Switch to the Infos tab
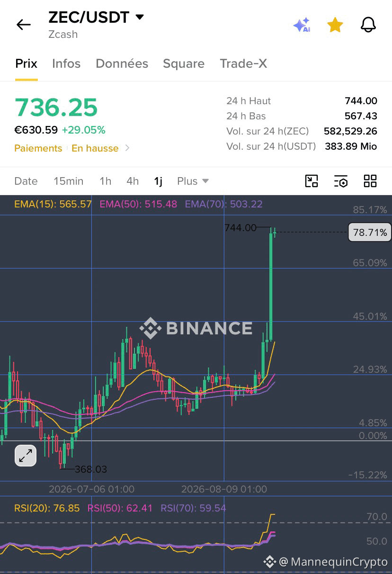 pos(66,63)
